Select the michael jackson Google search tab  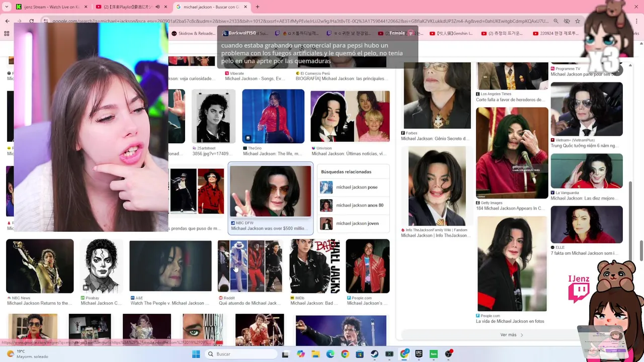pyautogui.click(x=210, y=7)
